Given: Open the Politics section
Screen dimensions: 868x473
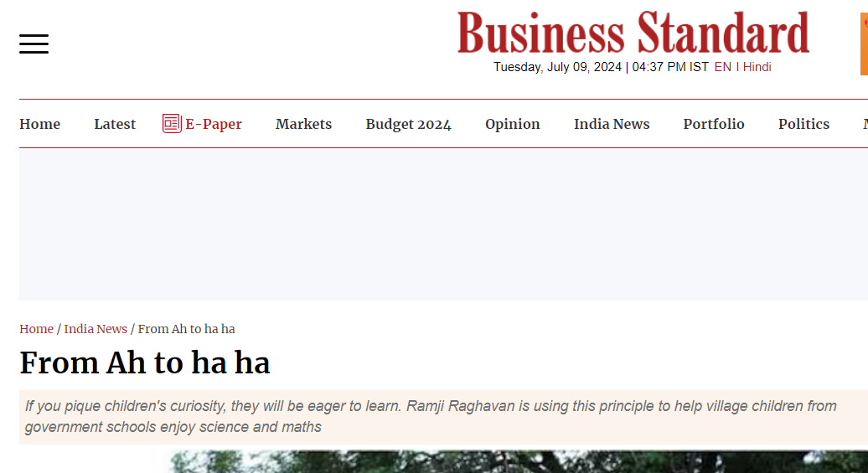Looking at the screenshot, I should (x=803, y=124).
